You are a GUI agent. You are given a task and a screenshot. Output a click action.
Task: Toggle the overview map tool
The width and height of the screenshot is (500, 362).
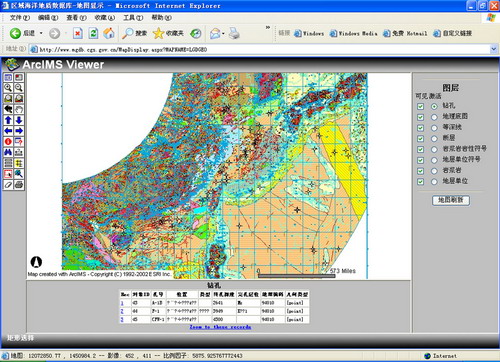pyautogui.click(x=19, y=77)
